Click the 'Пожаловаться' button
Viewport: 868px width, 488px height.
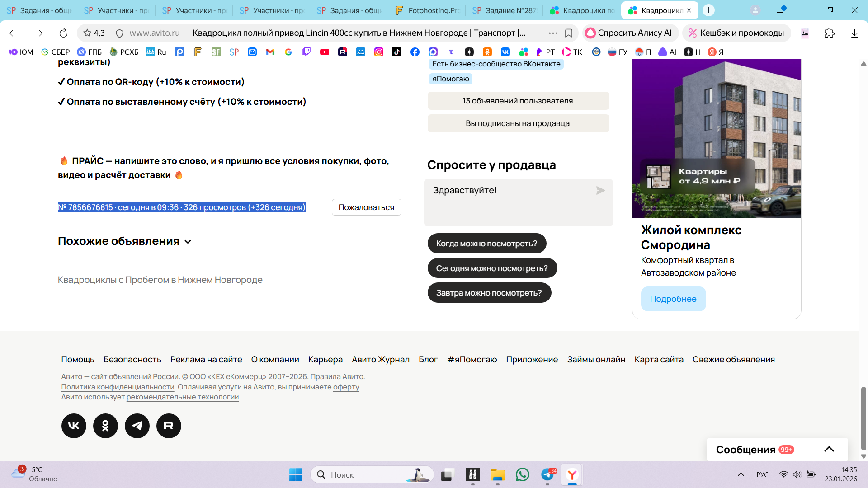point(366,207)
